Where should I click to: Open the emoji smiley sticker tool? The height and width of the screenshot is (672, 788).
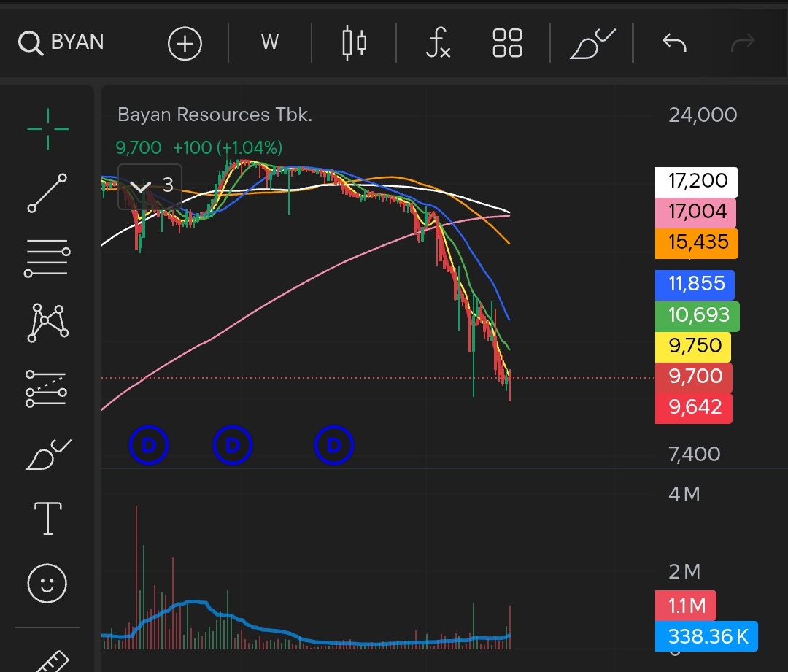point(47,583)
